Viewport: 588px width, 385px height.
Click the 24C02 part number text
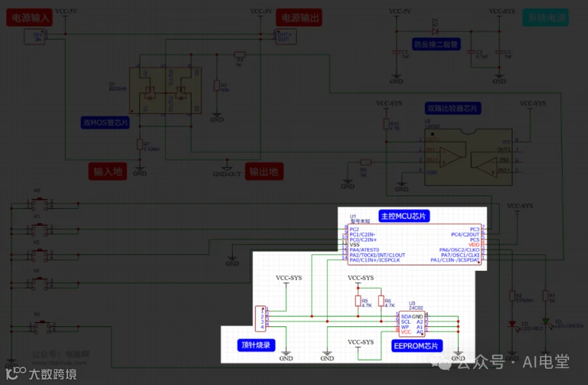(x=416, y=308)
